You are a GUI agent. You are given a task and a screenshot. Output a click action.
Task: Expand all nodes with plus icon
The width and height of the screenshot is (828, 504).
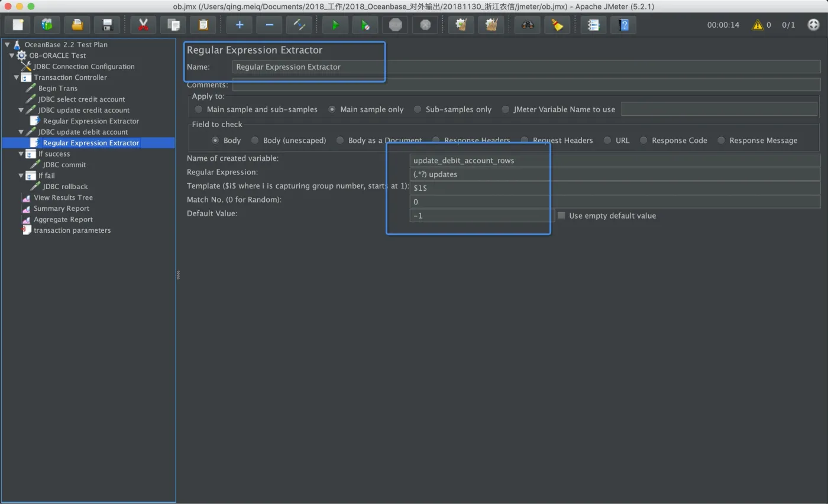[240, 25]
